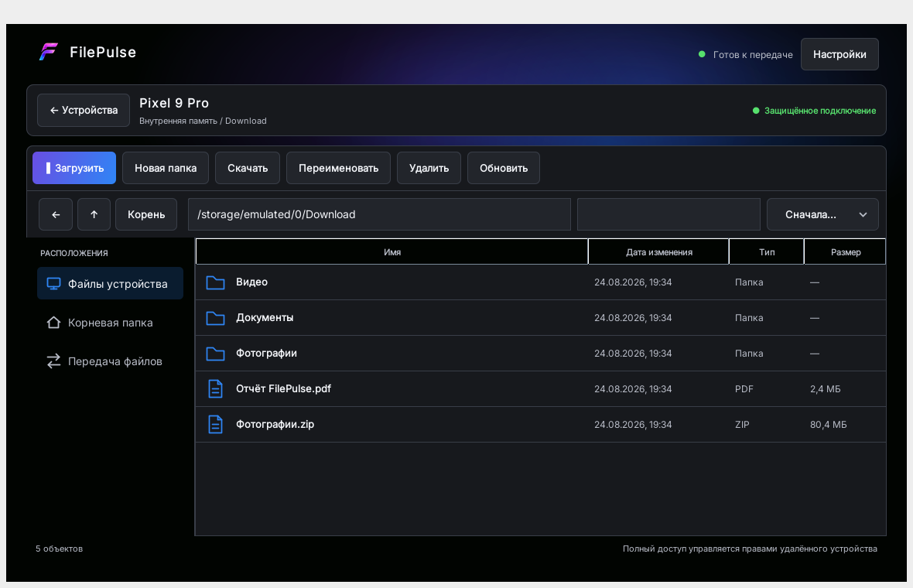Click the 80,4 МБ size cell
913x588 pixels.
828,425
